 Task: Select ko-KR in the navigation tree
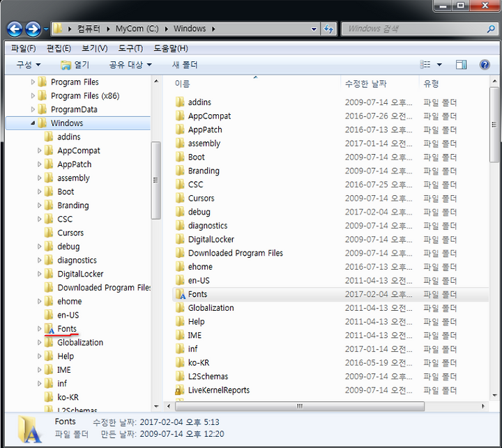[x=68, y=397]
